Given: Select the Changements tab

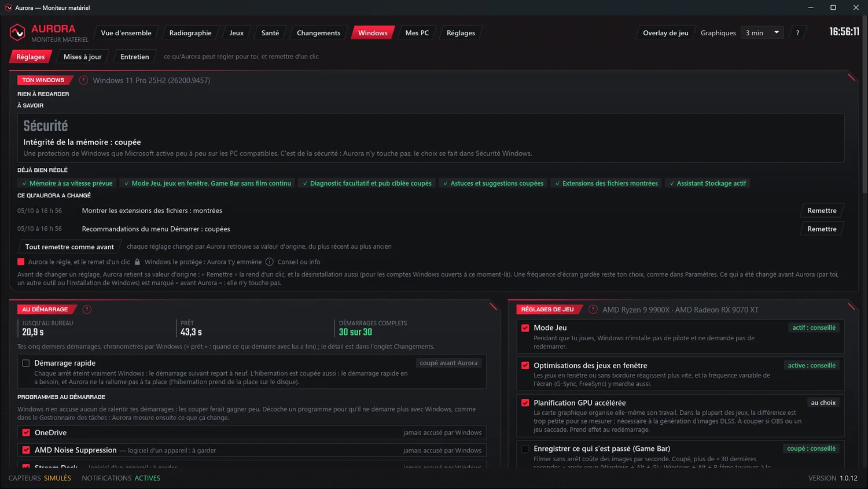Looking at the screenshot, I should (x=318, y=33).
